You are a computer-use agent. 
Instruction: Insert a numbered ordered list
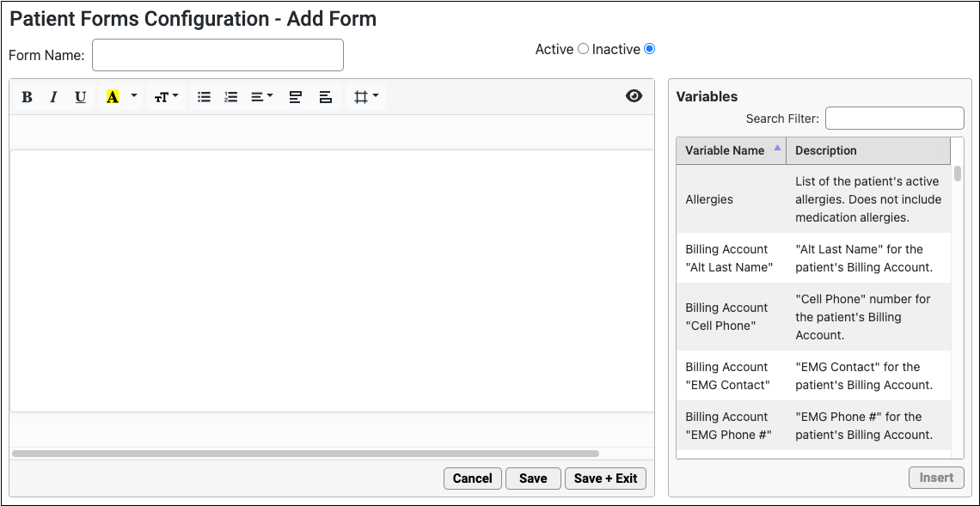point(230,97)
